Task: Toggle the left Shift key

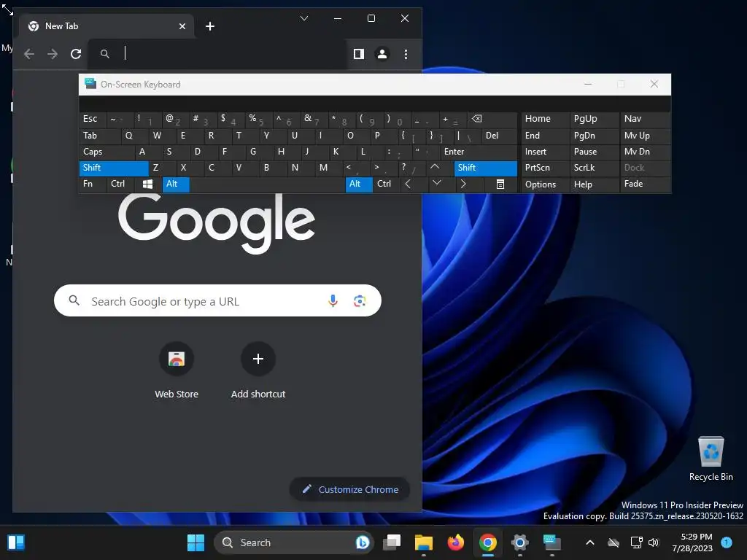Action: (x=113, y=168)
